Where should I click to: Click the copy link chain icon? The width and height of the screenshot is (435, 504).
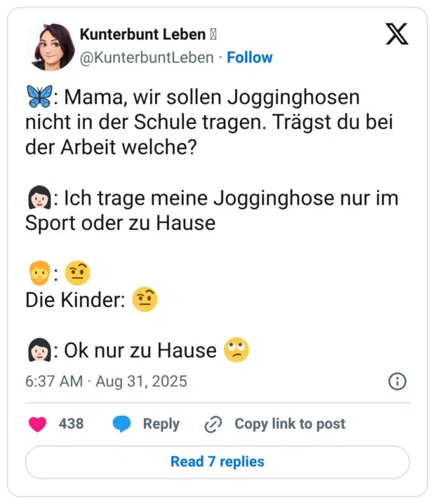213,424
